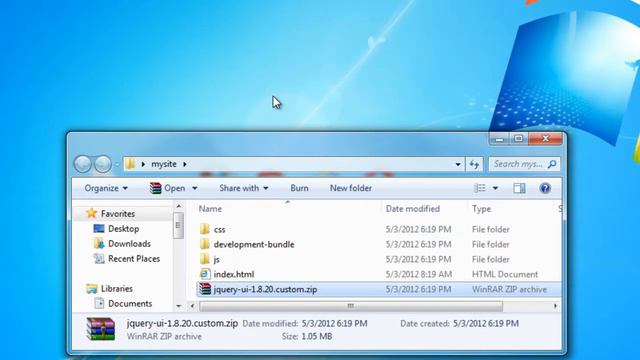640x360 pixels.
Task: Click the horizontal scrollbar thumb
Action: (351, 306)
